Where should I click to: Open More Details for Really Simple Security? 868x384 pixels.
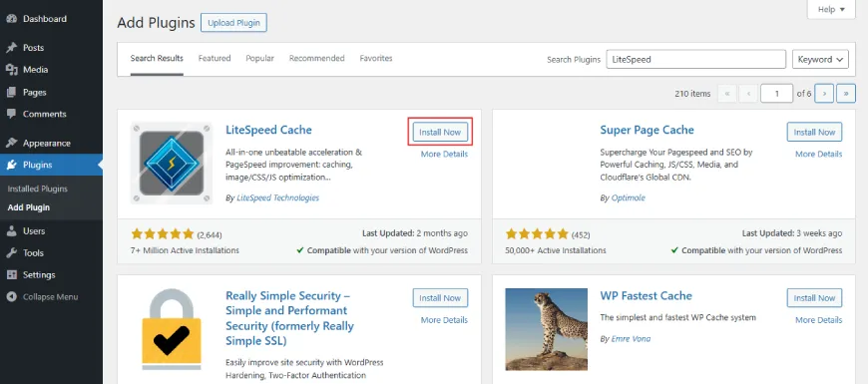tap(444, 320)
